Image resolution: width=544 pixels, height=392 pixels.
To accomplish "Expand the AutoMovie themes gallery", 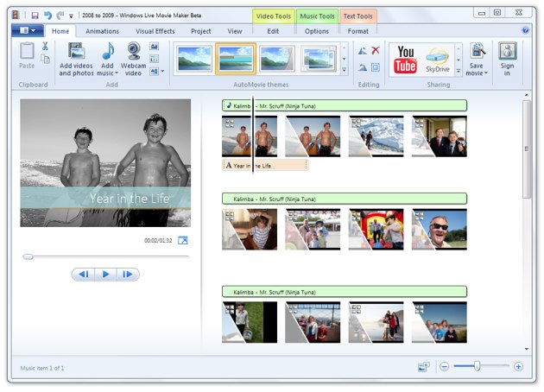I will 345,70.
